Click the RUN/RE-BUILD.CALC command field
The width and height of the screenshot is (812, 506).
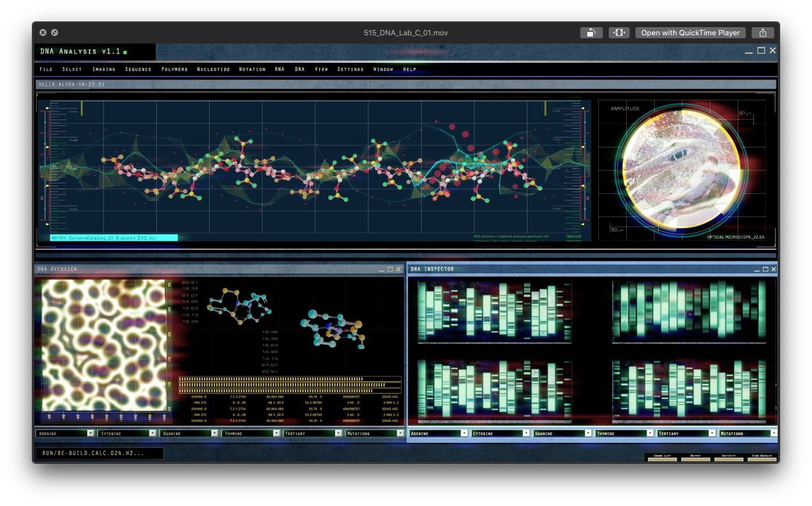click(x=99, y=453)
